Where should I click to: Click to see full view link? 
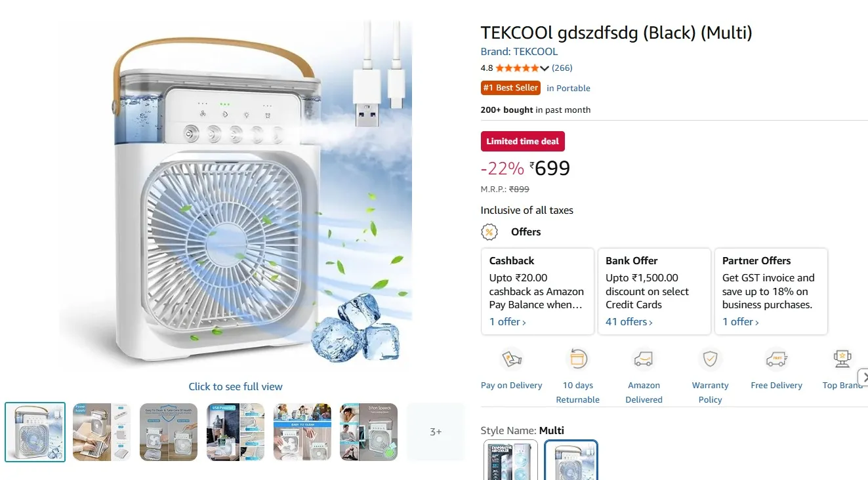[236, 387]
